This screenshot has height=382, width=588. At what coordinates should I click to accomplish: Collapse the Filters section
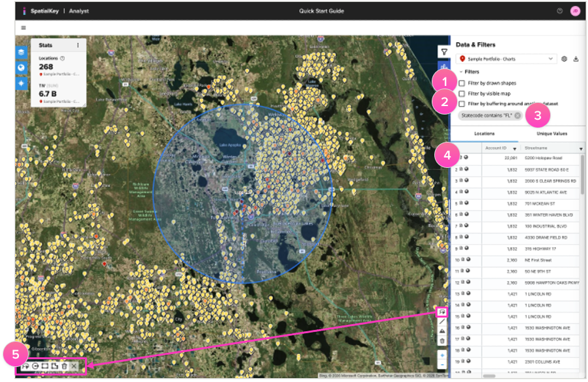pyautogui.click(x=461, y=72)
